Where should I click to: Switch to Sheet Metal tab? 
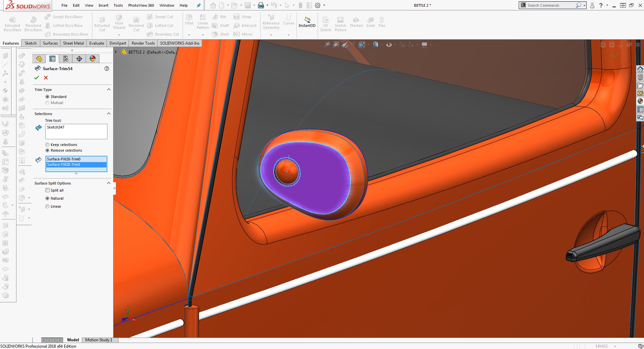point(74,43)
